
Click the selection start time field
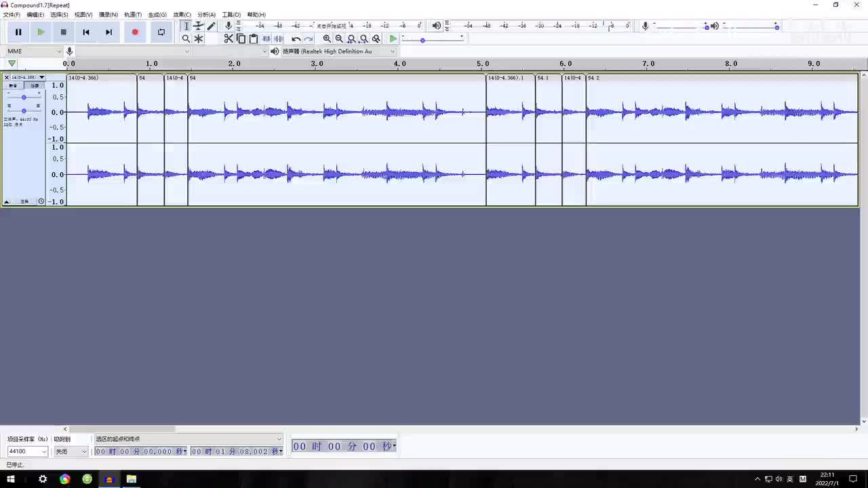pos(141,451)
